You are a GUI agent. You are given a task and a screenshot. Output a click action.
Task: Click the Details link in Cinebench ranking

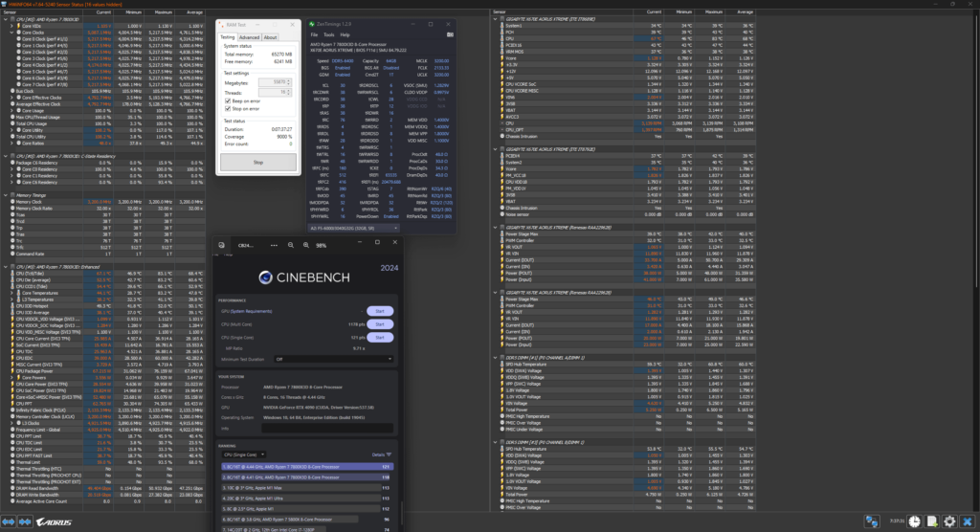378,454
